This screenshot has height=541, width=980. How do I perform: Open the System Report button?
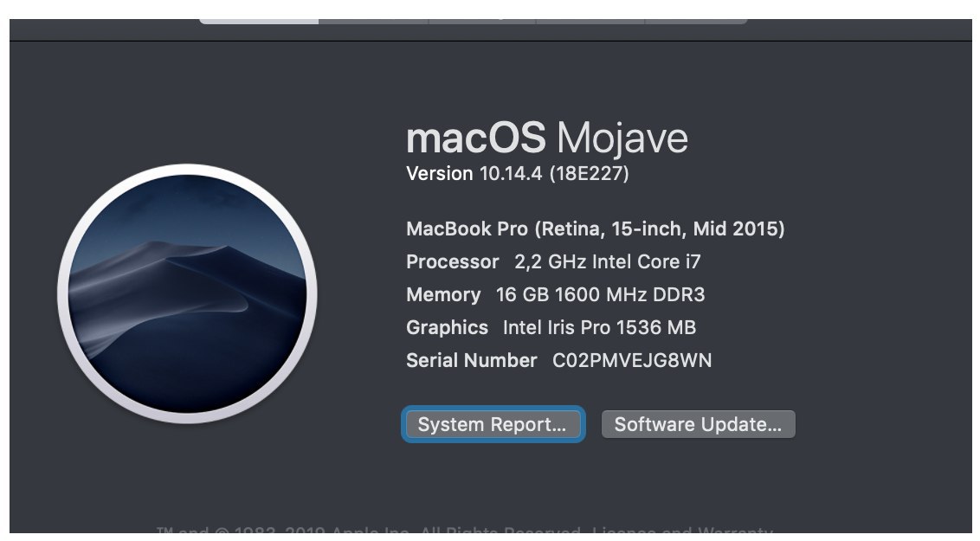tap(493, 424)
